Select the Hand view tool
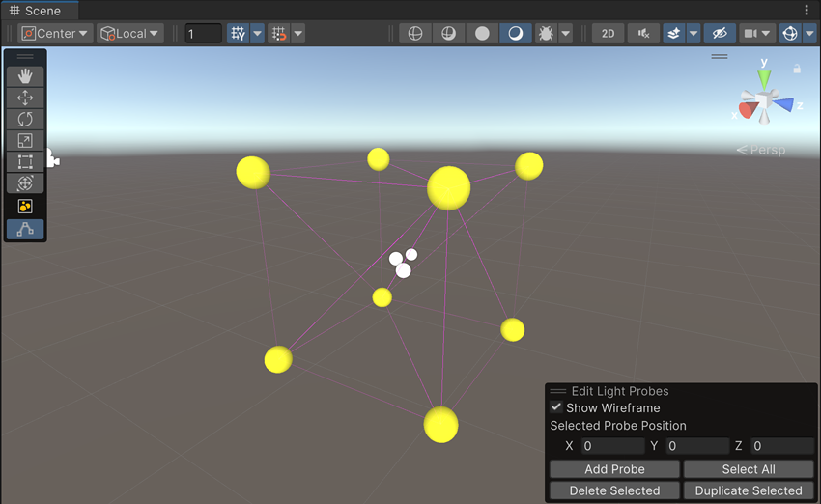821x504 pixels. point(25,75)
